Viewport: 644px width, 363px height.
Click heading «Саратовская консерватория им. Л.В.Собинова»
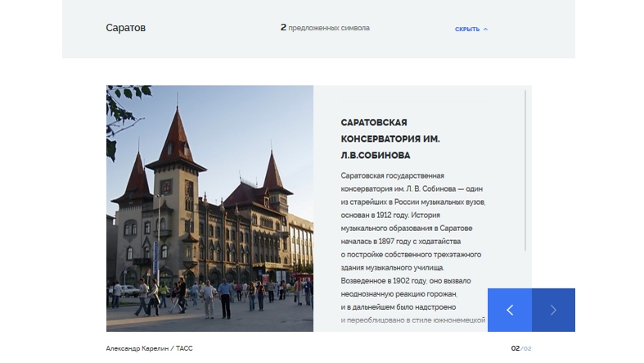390,138
